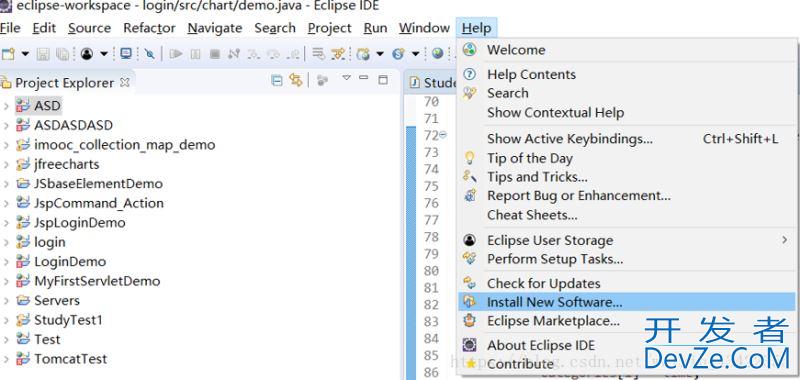Choose Show Active Keybindings entry
Screen dimensions: 800x380
click(627, 139)
